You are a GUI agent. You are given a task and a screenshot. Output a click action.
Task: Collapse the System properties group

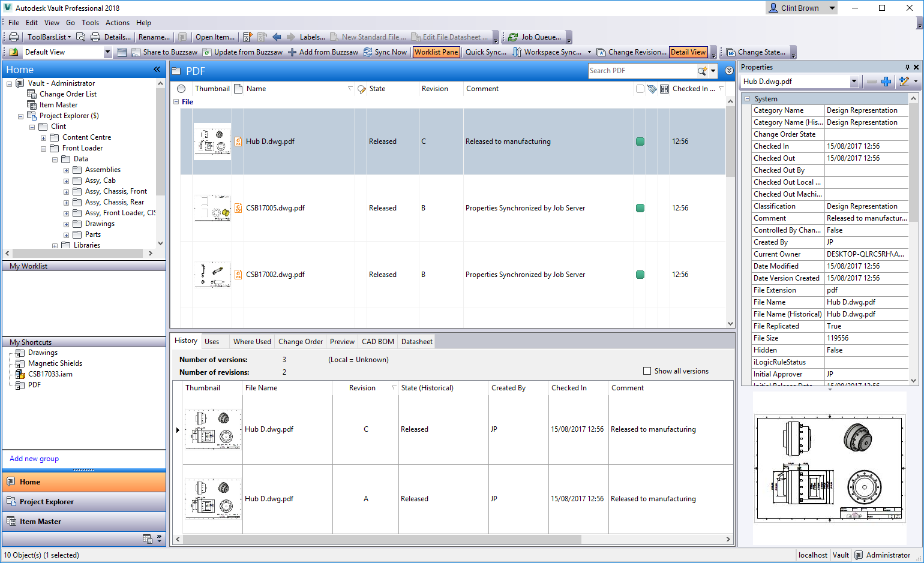coord(747,99)
